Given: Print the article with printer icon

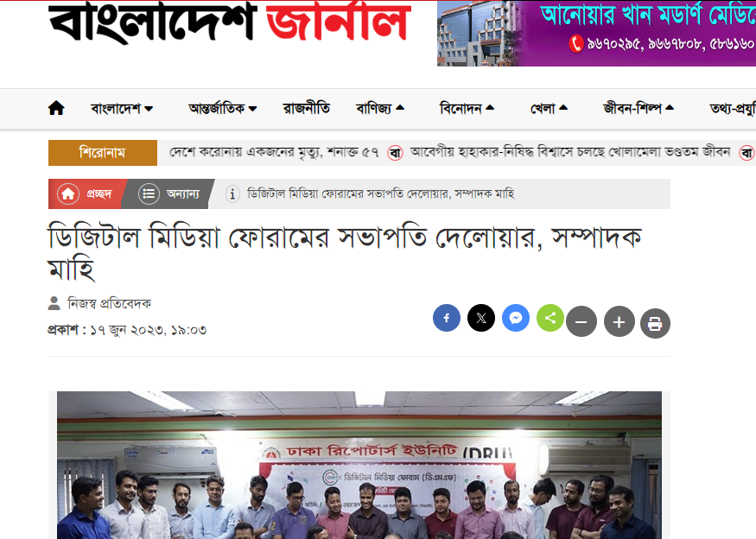Looking at the screenshot, I should [655, 323].
